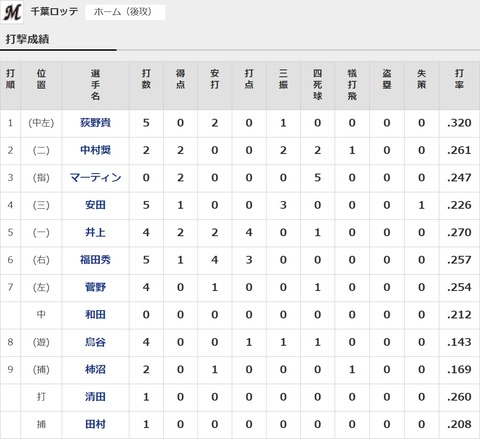480x439 pixels.
Task: Click the 四死球 column header
Action: point(317,85)
